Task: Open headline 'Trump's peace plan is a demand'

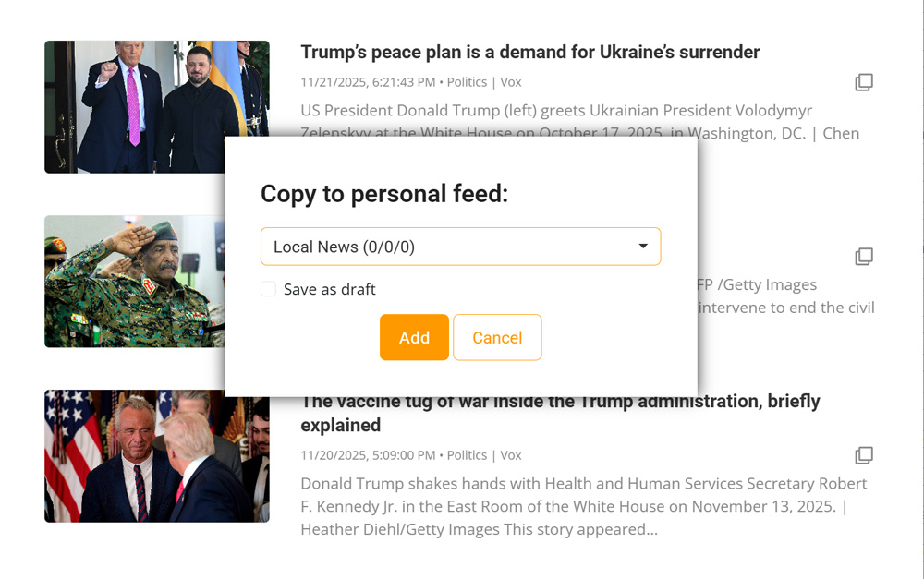Action: pyautogui.click(x=529, y=52)
